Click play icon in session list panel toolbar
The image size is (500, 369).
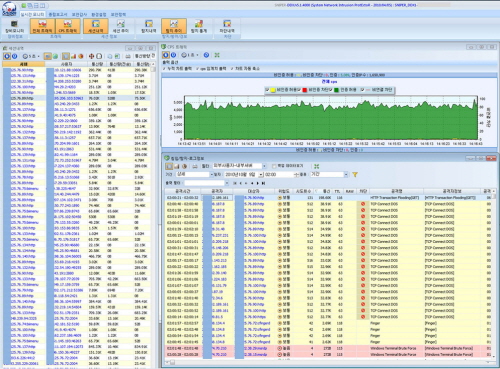7,56
